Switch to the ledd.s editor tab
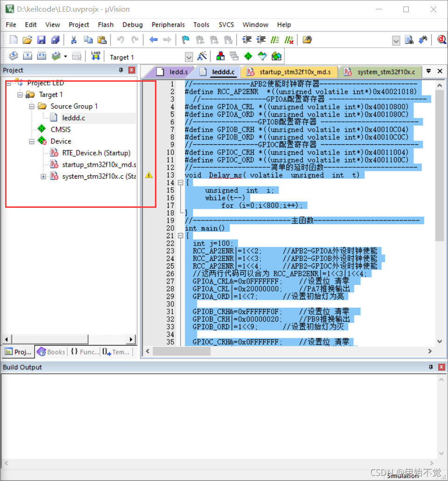The height and width of the screenshot is (481, 448). (x=172, y=72)
